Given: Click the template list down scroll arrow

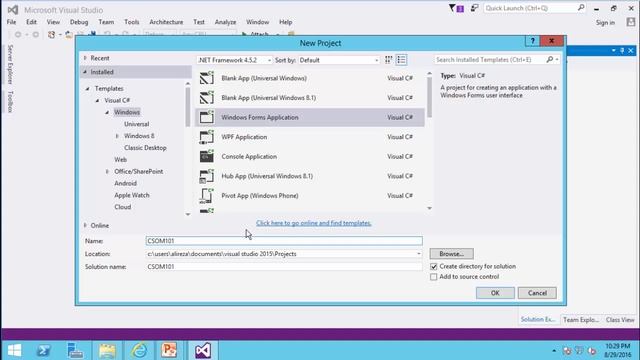Looking at the screenshot, I should point(429,208).
